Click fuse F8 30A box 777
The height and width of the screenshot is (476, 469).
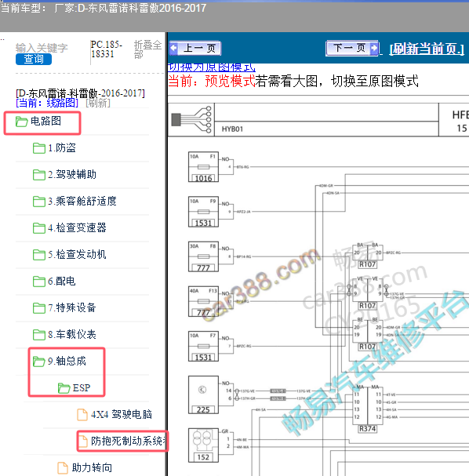pyautogui.click(x=203, y=256)
